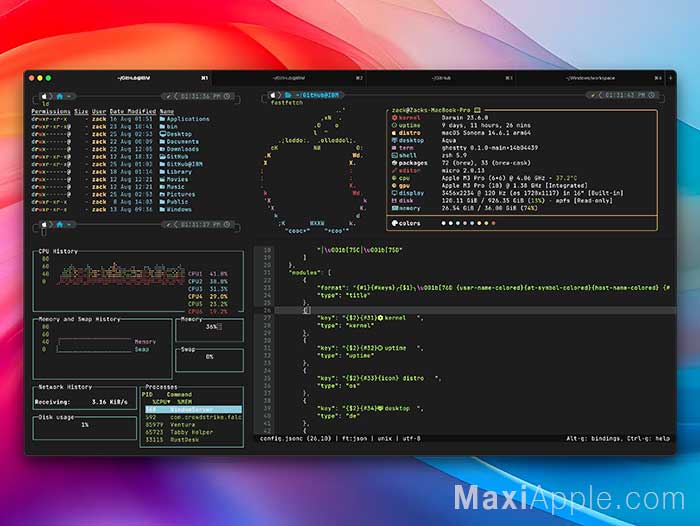The width and height of the screenshot is (700, 526).
Task: Click the clock icon beside 01:31:43 PM
Action: coord(652,95)
